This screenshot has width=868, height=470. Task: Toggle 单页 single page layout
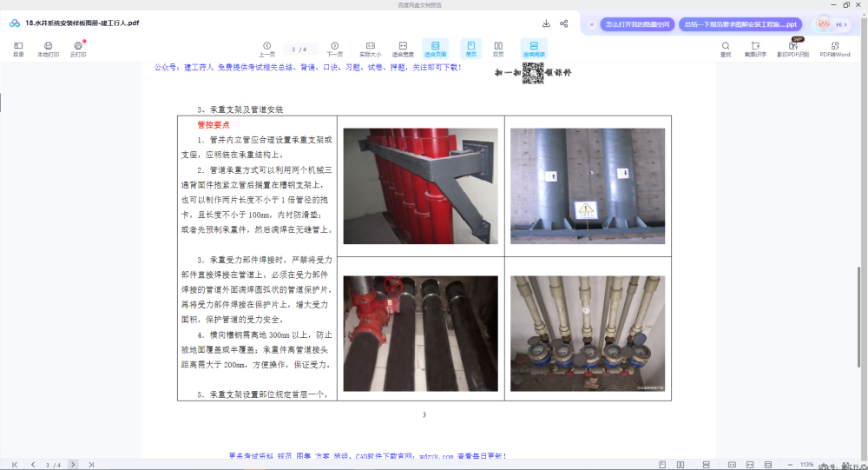click(471, 49)
